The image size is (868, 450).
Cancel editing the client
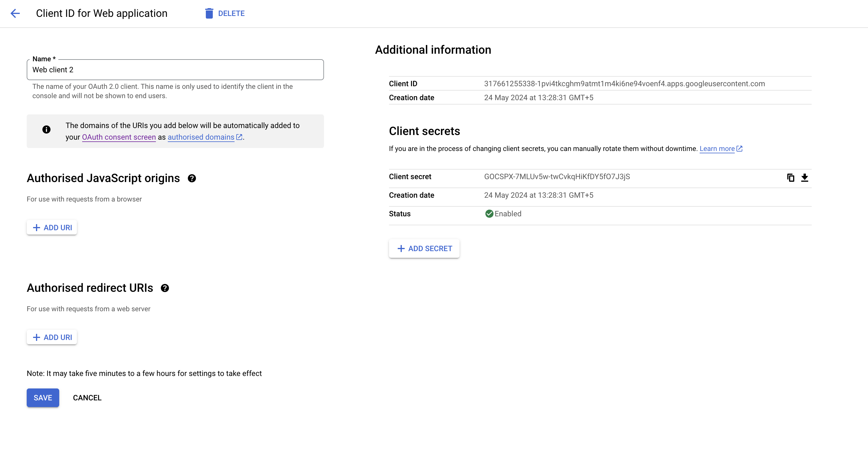point(87,398)
